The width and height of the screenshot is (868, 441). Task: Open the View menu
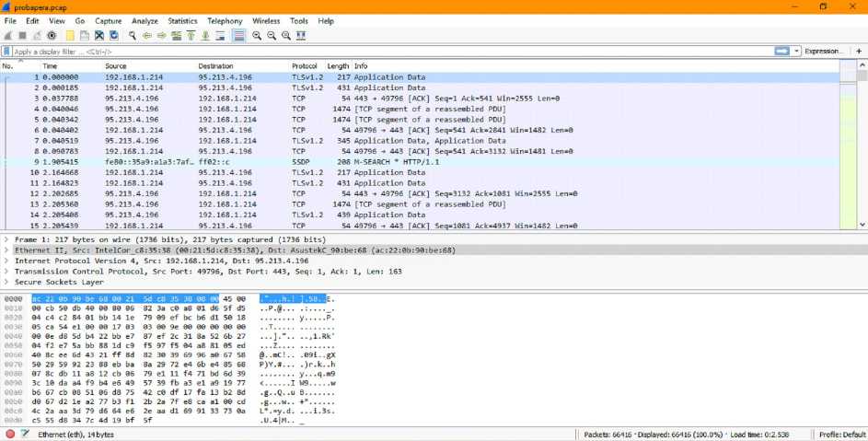pos(57,21)
